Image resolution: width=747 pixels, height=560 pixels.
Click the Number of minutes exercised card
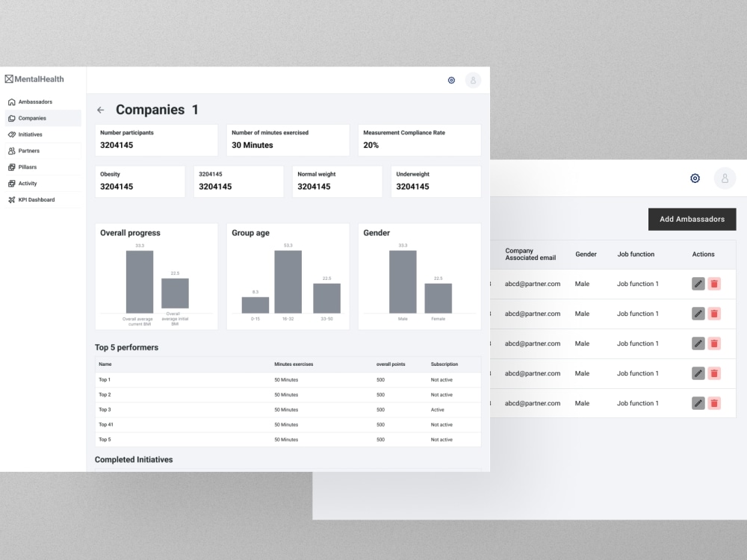(x=288, y=140)
